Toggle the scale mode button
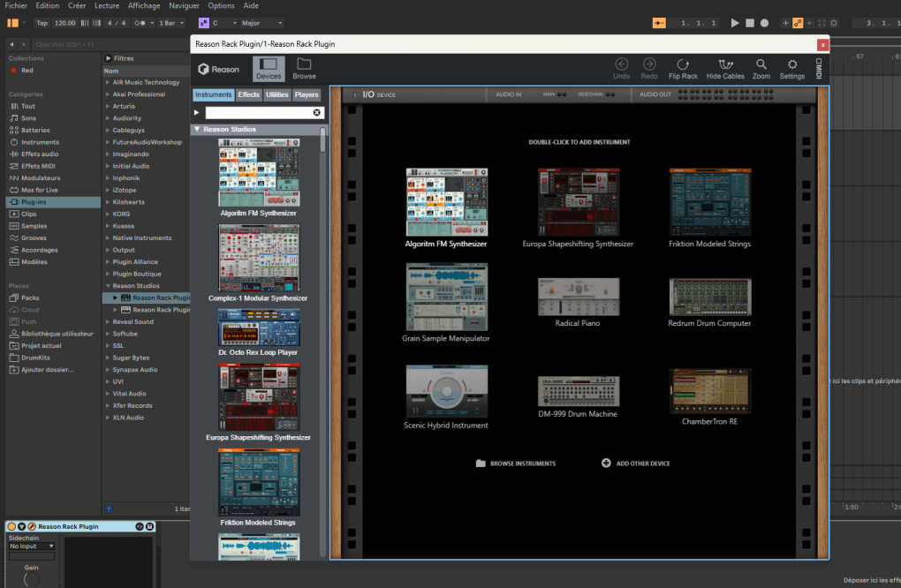The image size is (901, 588). coord(203,23)
